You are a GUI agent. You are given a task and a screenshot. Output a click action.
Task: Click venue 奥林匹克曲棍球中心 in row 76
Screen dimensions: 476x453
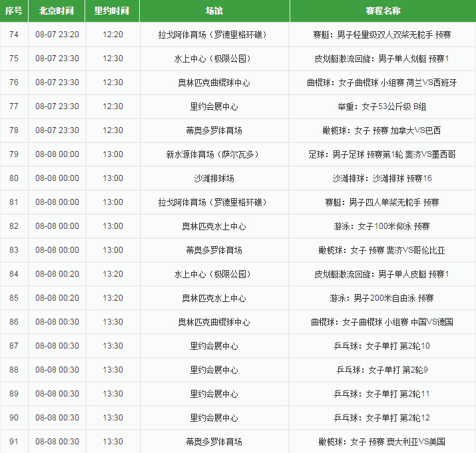(x=214, y=83)
